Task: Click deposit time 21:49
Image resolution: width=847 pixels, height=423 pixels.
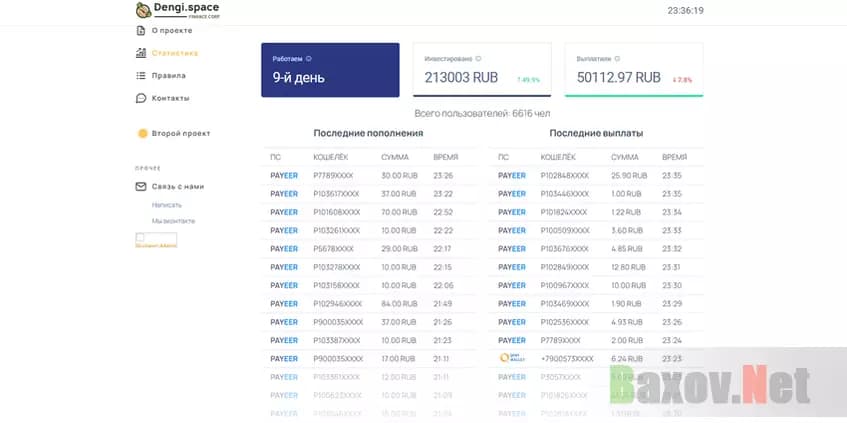Action: click(442, 304)
